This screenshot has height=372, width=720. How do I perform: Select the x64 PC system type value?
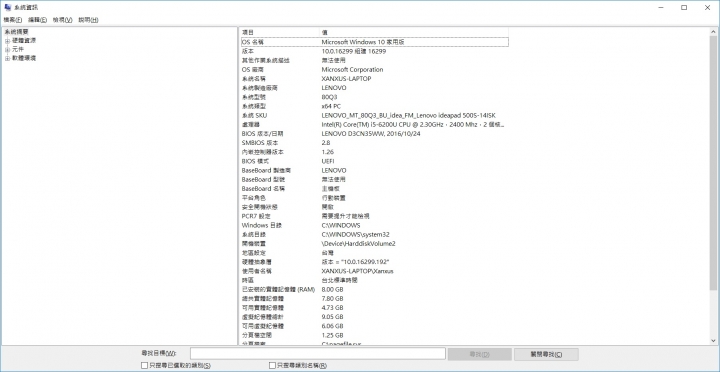(331, 106)
